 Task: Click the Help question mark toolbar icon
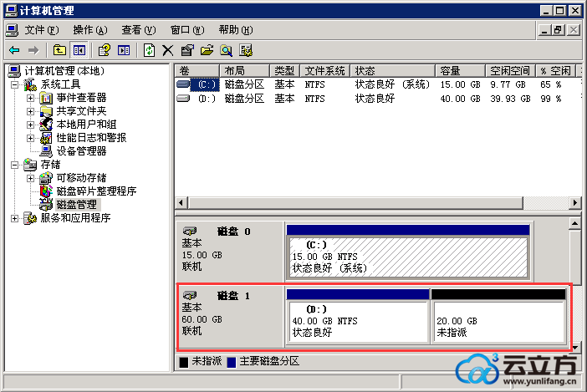point(104,50)
